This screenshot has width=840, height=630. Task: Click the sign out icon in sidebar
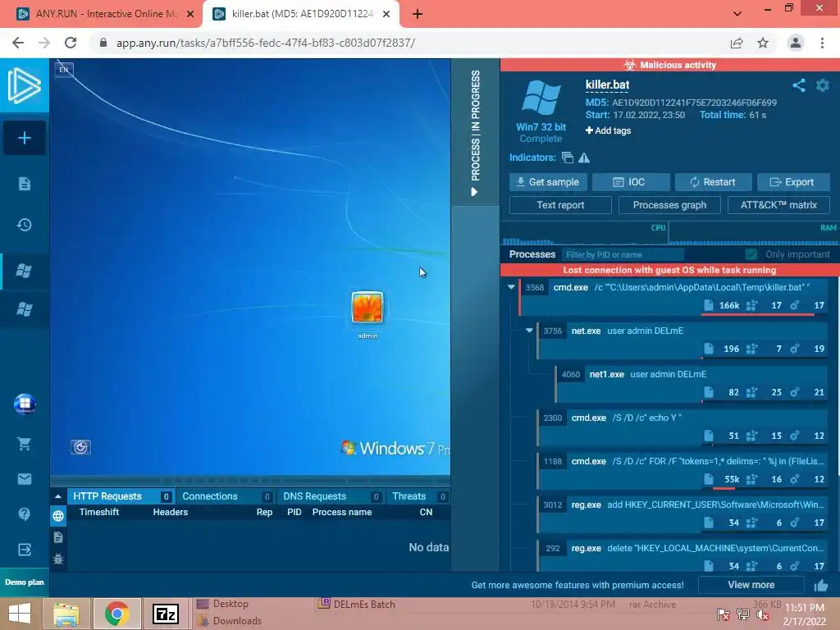(24, 550)
